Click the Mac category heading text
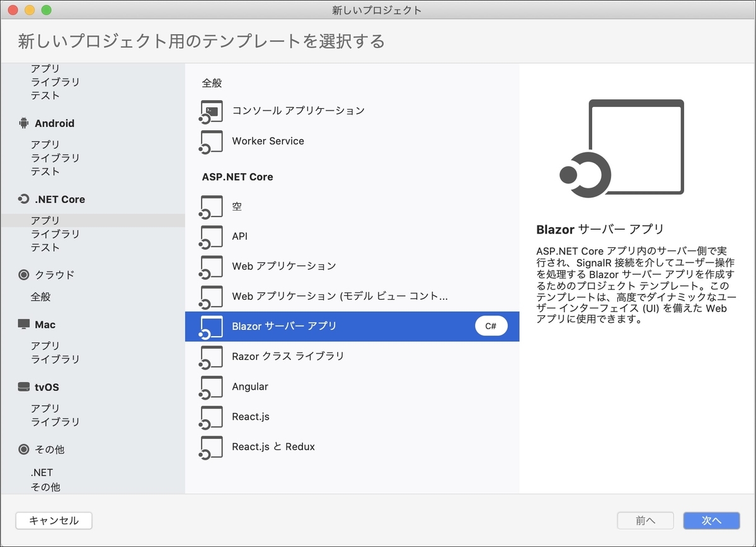 click(45, 325)
